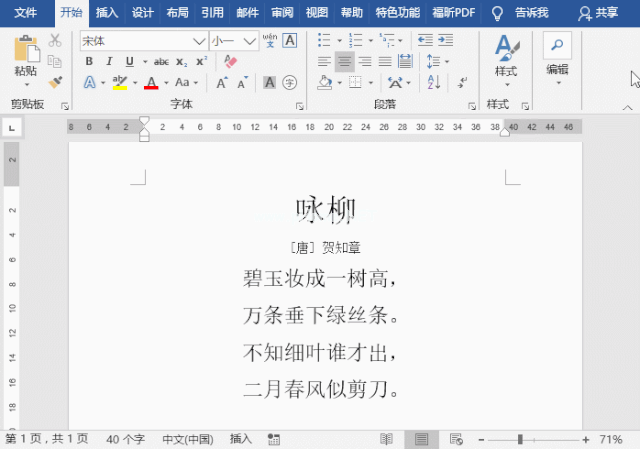
Task: Open the font size (小一) dropdown
Action: click(249, 41)
